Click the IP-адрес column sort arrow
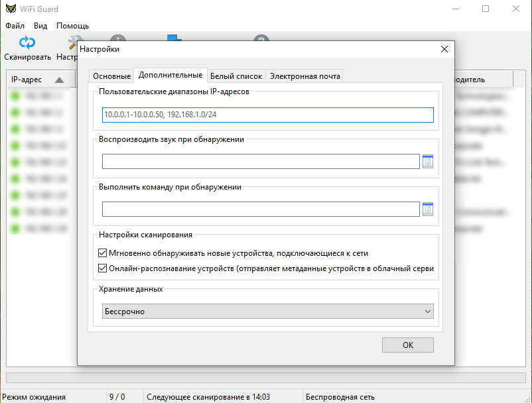Screen dimensions: 532x403 coord(59,80)
